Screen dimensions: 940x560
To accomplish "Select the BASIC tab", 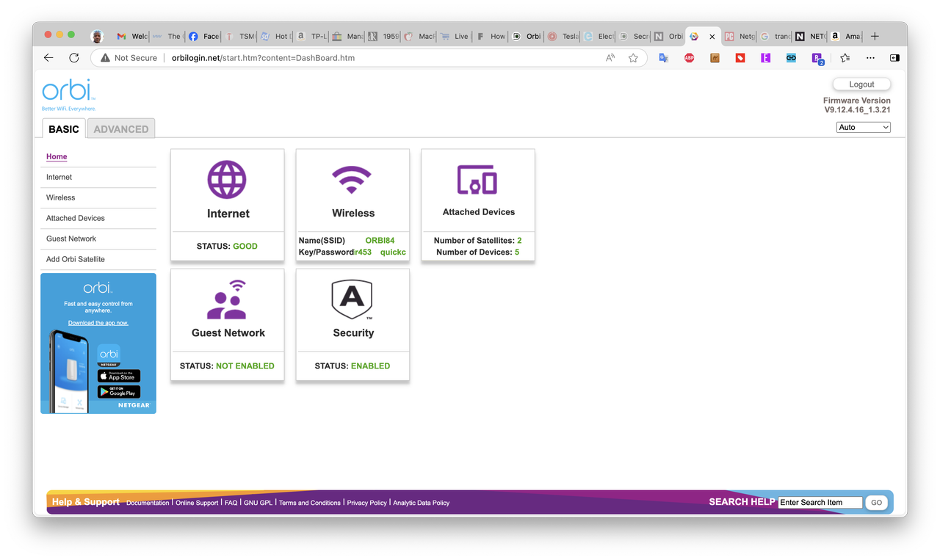I will pyautogui.click(x=64, y=128).
